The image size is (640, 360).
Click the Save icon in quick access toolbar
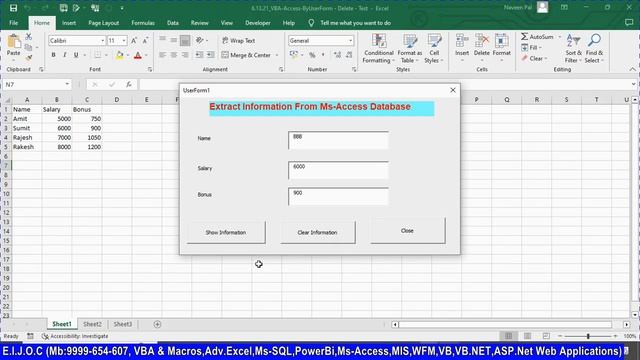point(13,8)
